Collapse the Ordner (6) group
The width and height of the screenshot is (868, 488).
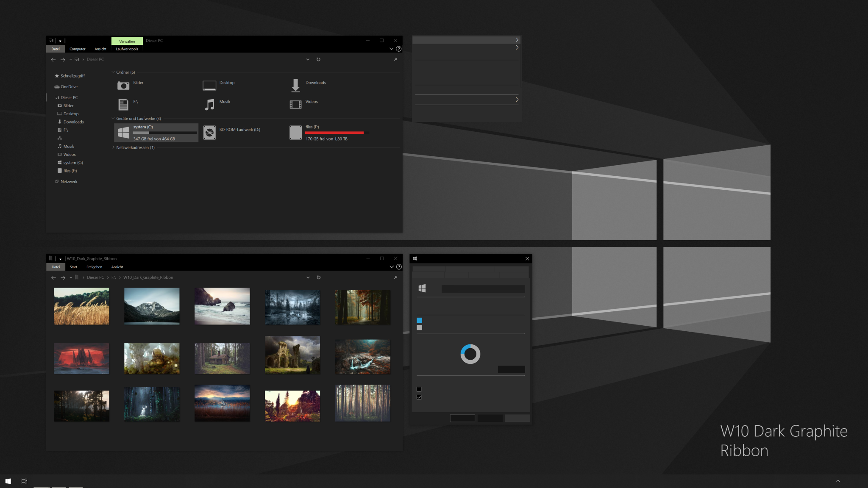tap(113, 72)
